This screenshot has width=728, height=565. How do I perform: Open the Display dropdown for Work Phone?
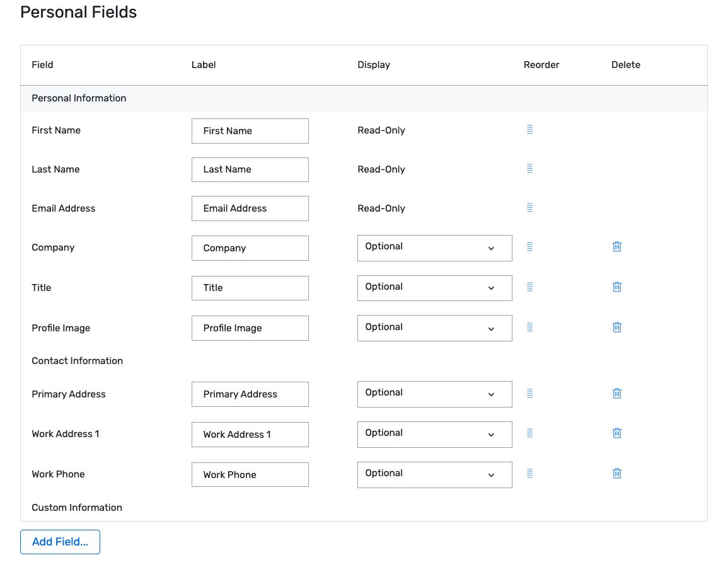pyautogui.click(x=434, y=474)
